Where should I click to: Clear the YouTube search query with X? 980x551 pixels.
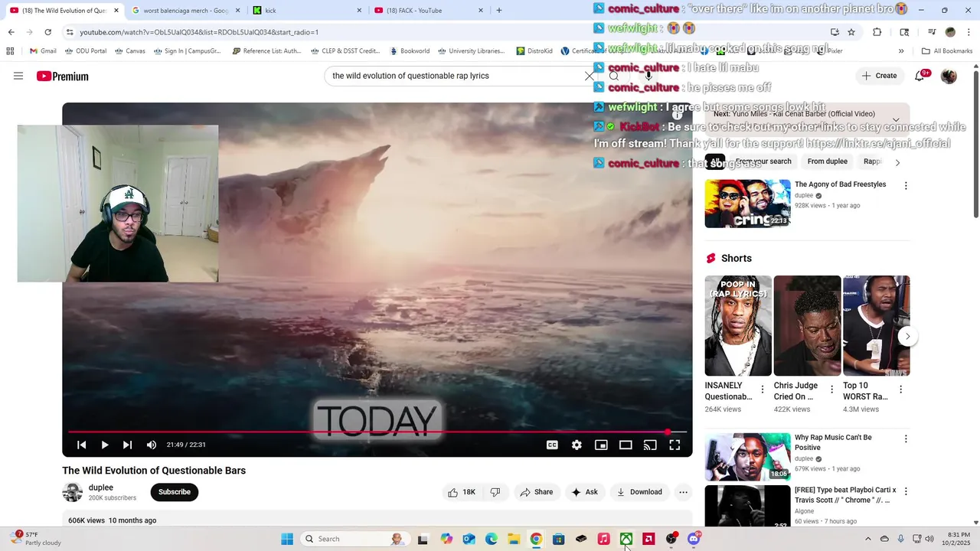pyautogui.click(x=590, y=76)
